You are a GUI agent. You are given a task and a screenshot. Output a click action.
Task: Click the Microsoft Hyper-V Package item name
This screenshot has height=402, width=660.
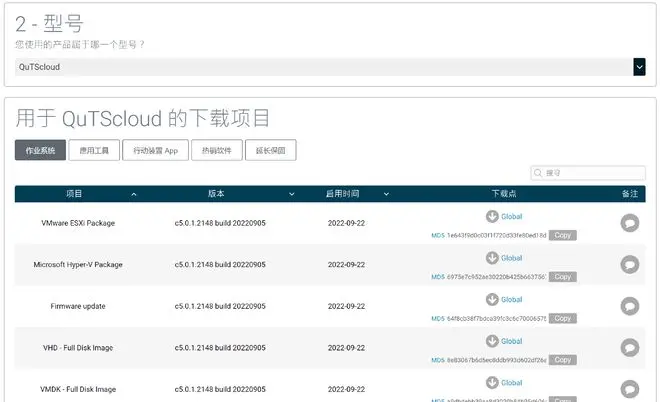point(78,265)
